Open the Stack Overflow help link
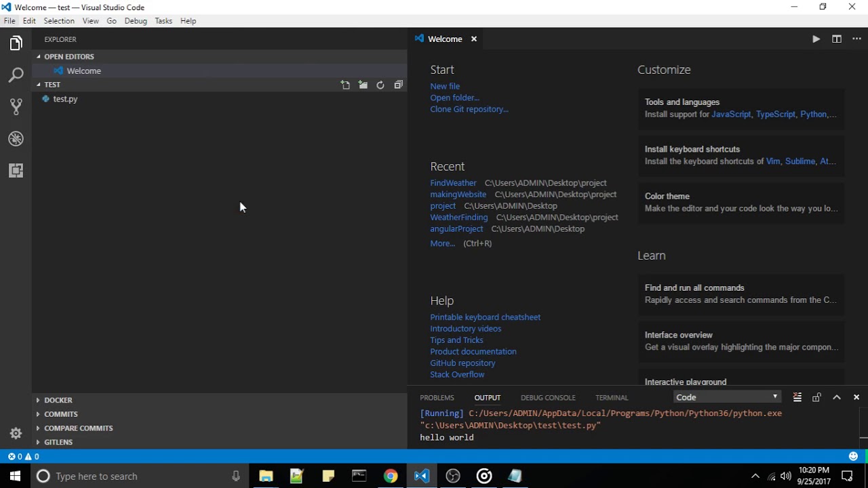868x488 pixels. (457, 375)
